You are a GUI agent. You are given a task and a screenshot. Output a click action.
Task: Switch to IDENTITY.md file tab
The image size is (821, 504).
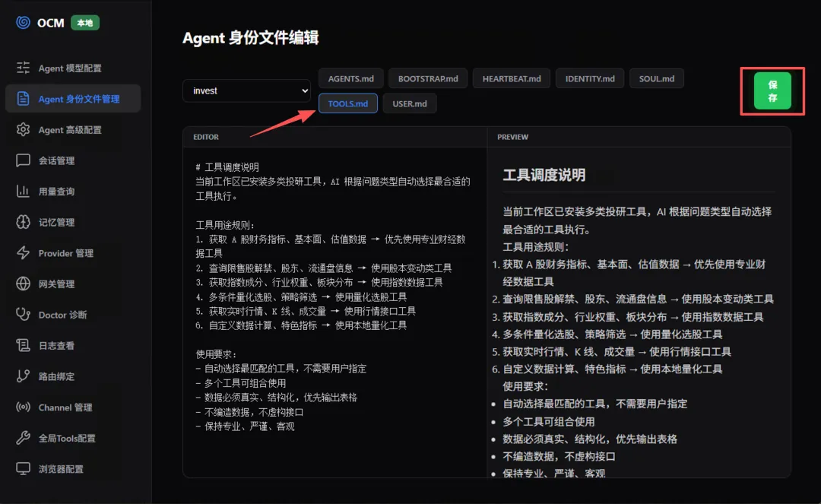click(590, 78)
